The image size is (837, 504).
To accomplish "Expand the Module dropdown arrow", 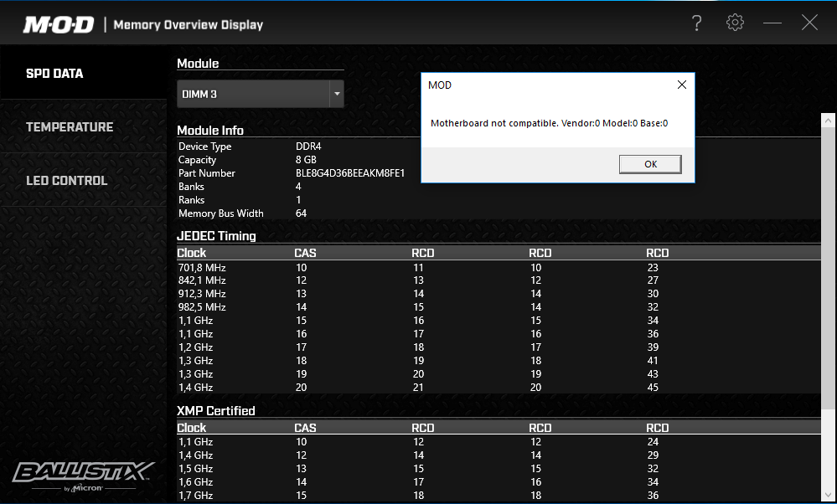I will click(x=337, y=94).
